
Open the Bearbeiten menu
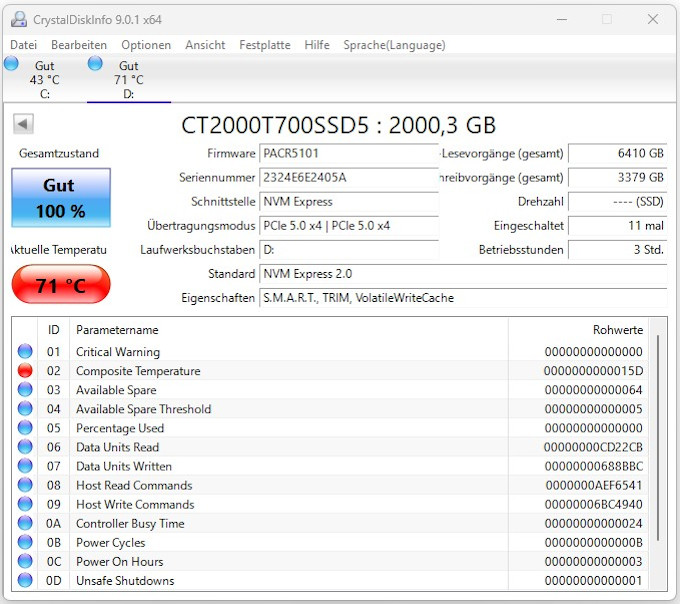coord(79,45)
